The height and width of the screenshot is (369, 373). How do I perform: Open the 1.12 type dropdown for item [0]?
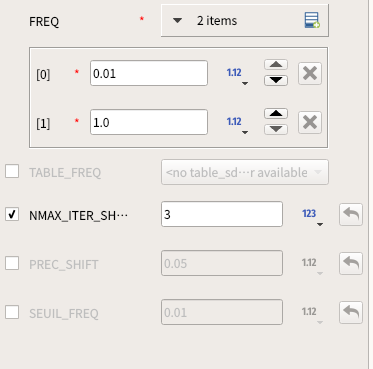click(x=237, y=75)
